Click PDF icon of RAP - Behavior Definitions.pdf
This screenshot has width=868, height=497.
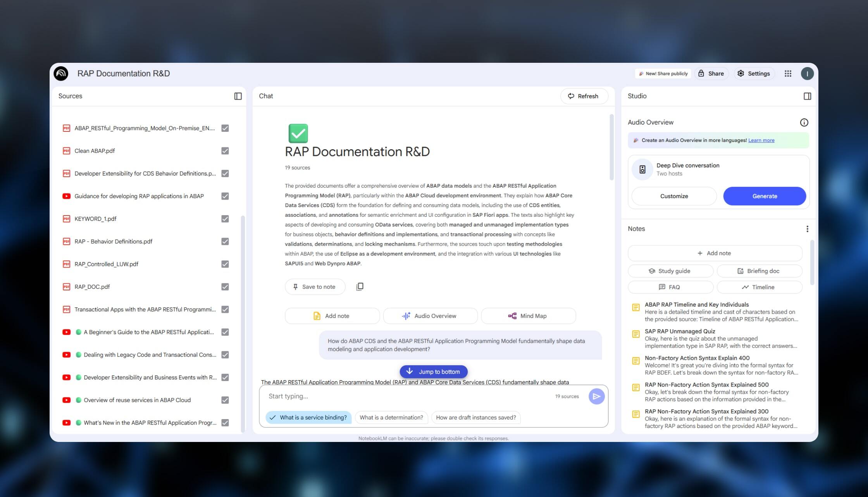click(x=66, y=242)
